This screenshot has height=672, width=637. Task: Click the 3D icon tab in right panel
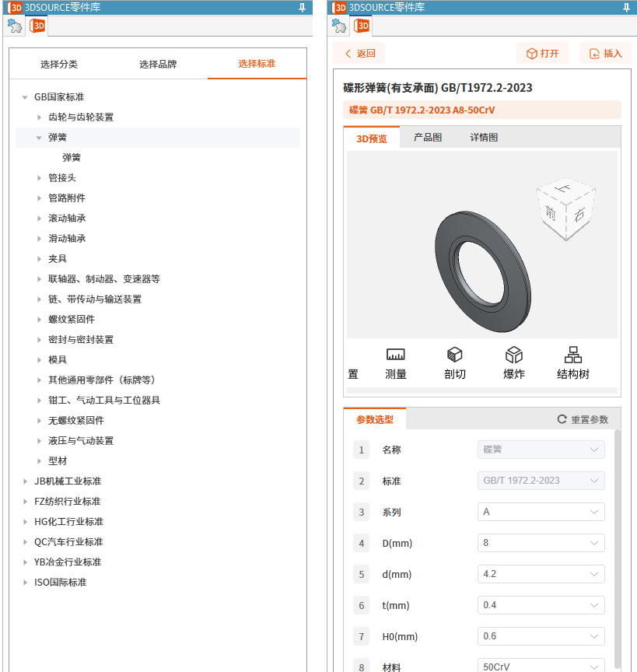(x=362, y=26)
